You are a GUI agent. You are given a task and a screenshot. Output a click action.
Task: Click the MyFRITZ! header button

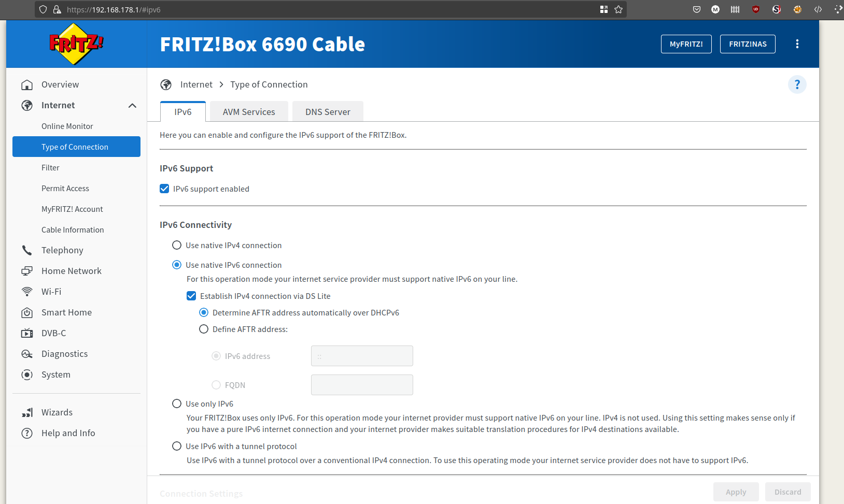pyautogui.click(x=686, y=44)
